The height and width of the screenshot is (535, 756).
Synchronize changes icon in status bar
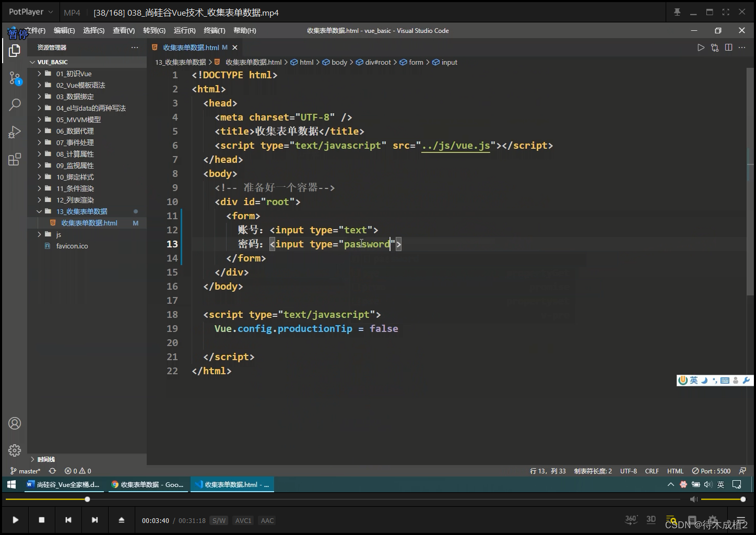(52, 471)
